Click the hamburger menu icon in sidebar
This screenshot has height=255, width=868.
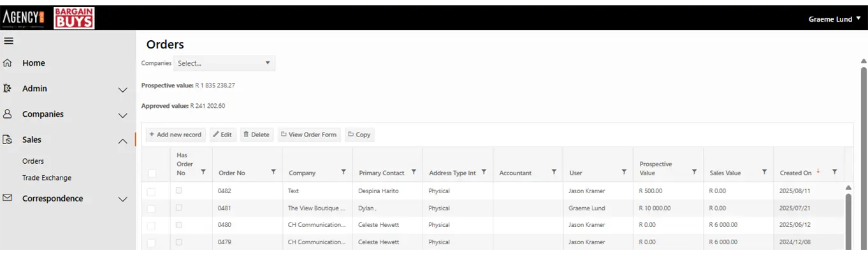point(8,41)
